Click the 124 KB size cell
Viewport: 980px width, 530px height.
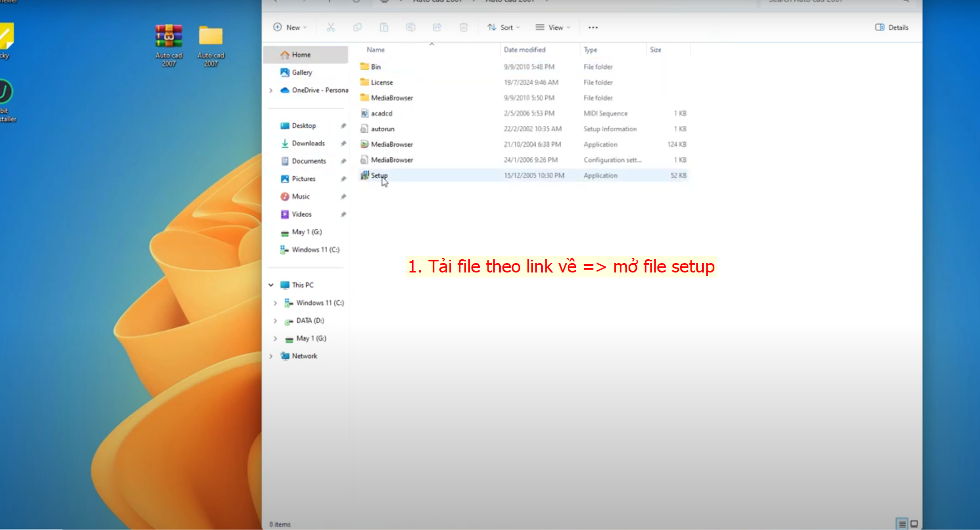click(x=677, y=145)
